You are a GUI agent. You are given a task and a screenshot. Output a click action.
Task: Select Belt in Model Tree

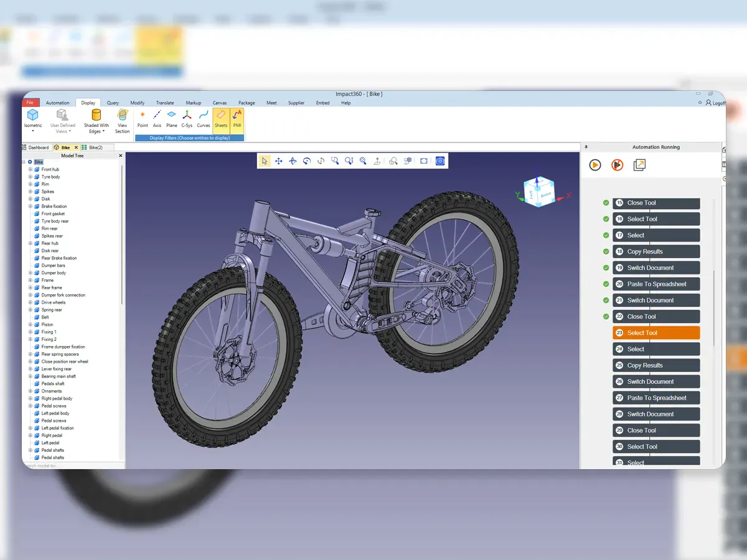pos(45,317)
